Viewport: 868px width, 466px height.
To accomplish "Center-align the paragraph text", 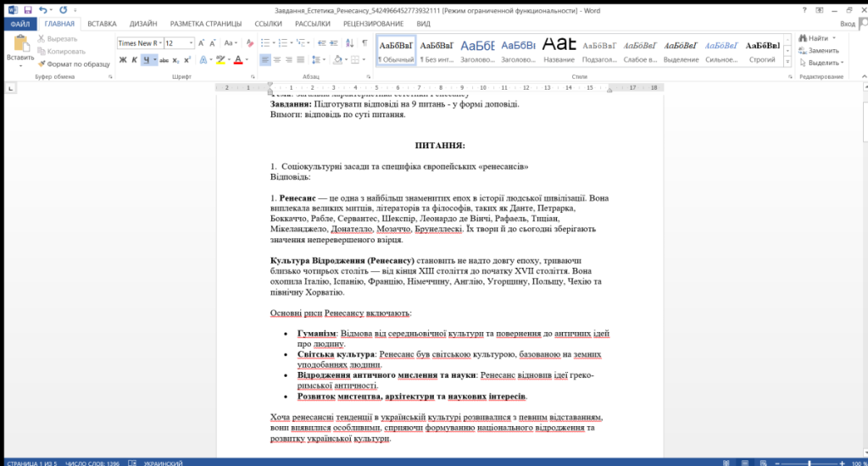I will tap(277, 59).
